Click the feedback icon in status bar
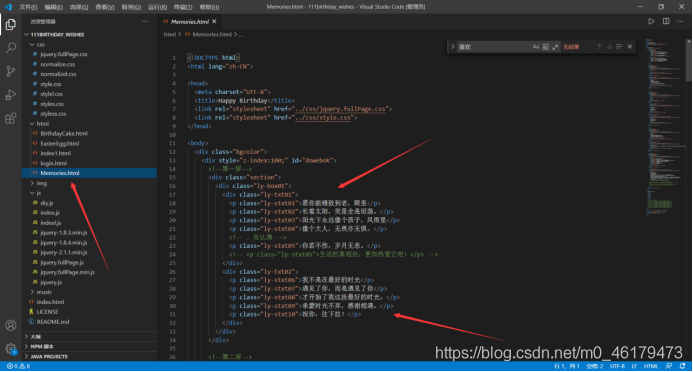This screenshot has height=372, width=693. pos(669,366)
